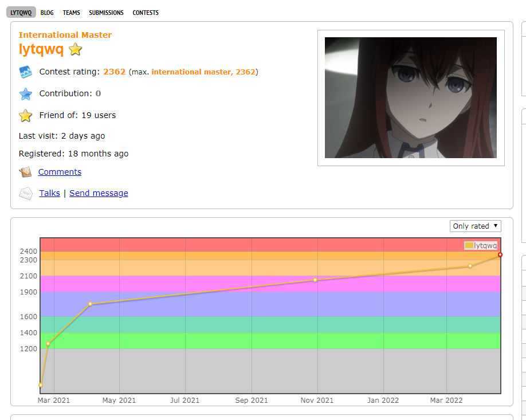526x420 pixels.
Task: Click the Jan 2022 axis label
Action: [383, 400]
